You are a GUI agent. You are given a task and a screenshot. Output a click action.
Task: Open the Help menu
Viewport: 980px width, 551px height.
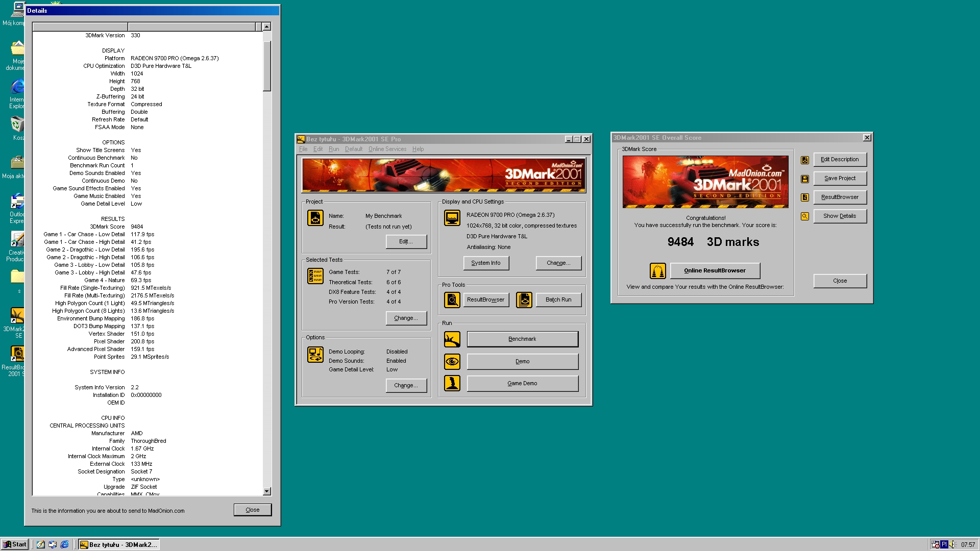(418, 149)
